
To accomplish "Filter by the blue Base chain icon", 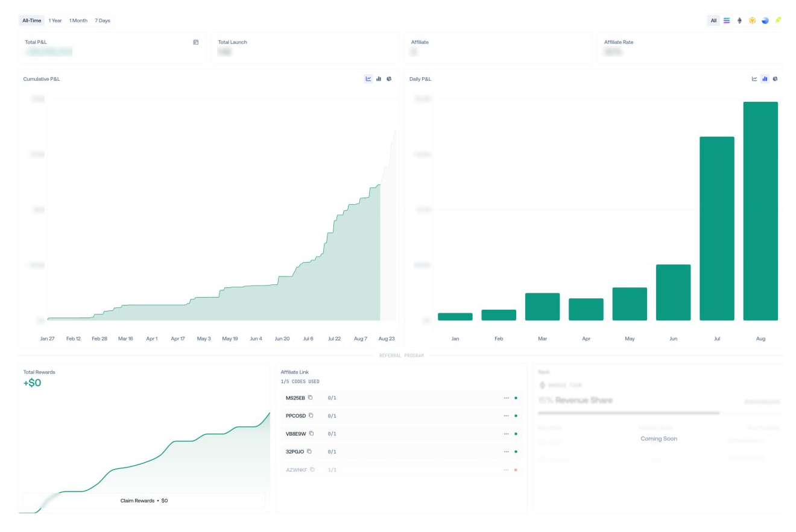I will 765,20.
